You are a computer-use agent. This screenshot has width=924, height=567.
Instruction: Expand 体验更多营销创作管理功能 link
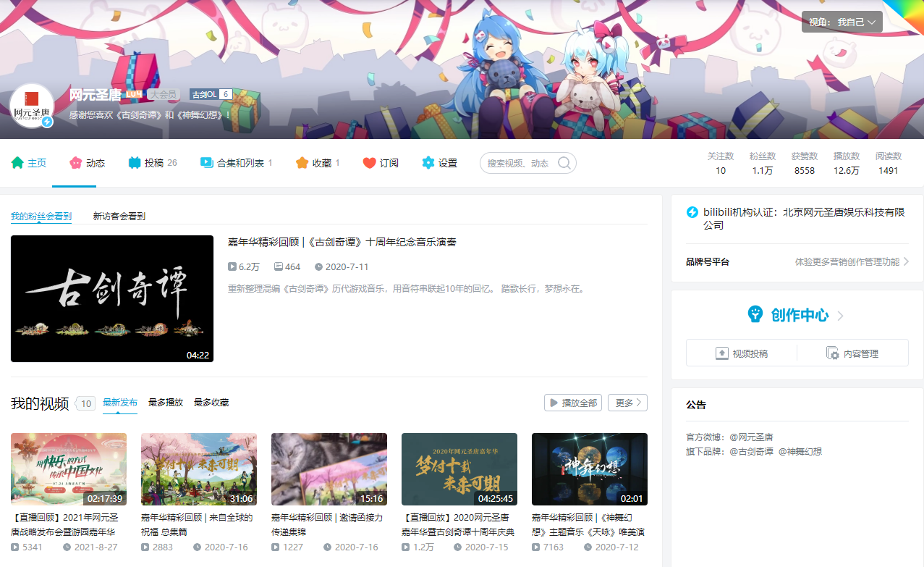852,261
